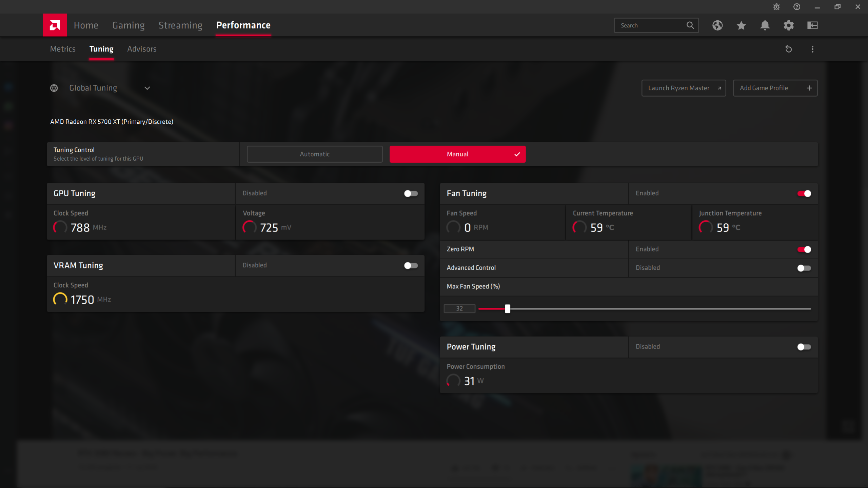This screenshot has width=868, height=488.
Task: Toggle GPU Tuning enabled state
Action: coord(411,193)
